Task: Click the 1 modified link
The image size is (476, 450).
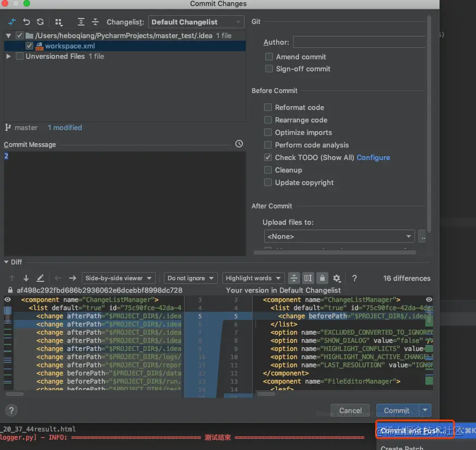Action: 65,128
